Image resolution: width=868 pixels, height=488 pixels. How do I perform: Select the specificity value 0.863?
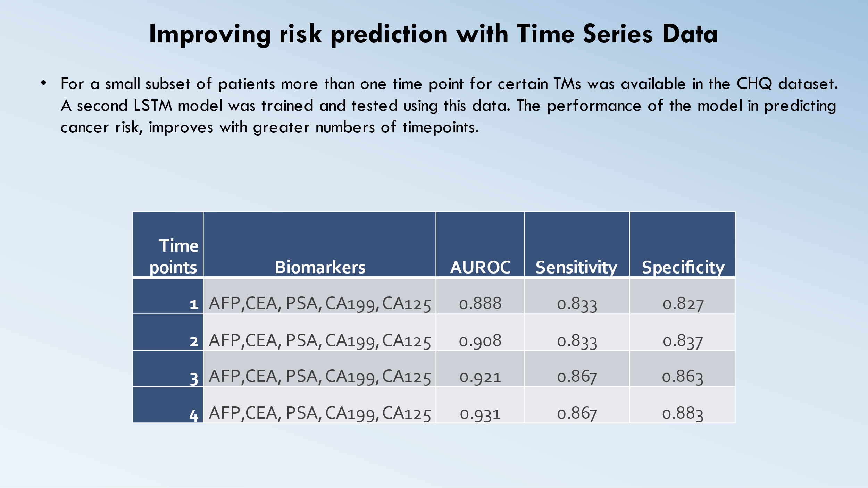[x=683, y=377]
